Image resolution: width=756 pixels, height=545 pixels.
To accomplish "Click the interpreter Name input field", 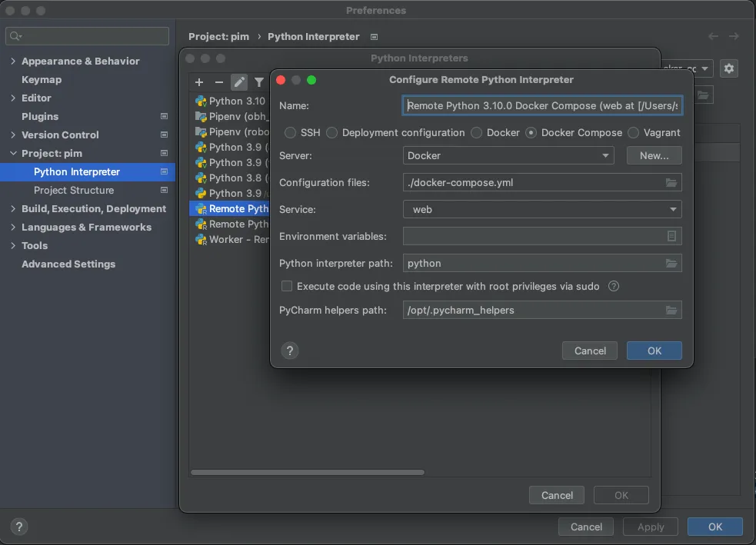I will pyautogui.click(x=542, y=105).
